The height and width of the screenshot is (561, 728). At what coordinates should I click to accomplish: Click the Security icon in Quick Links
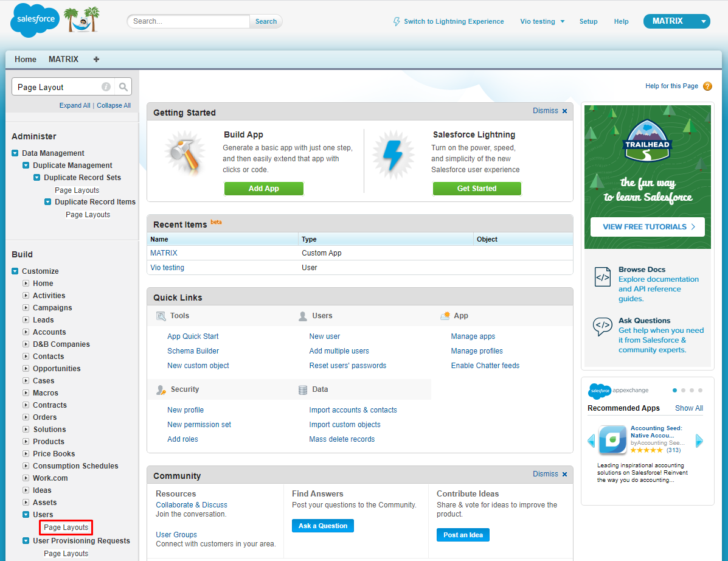161,389
